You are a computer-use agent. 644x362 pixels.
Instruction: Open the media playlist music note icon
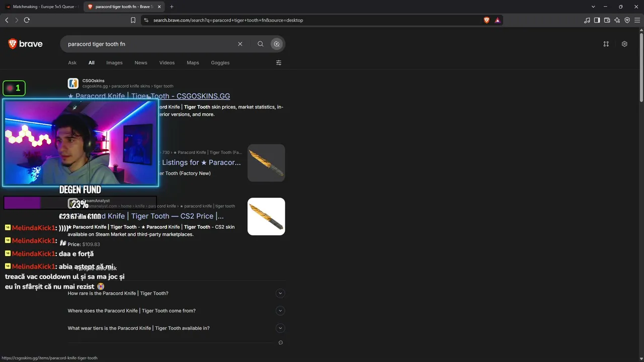[x=587, y=20]
